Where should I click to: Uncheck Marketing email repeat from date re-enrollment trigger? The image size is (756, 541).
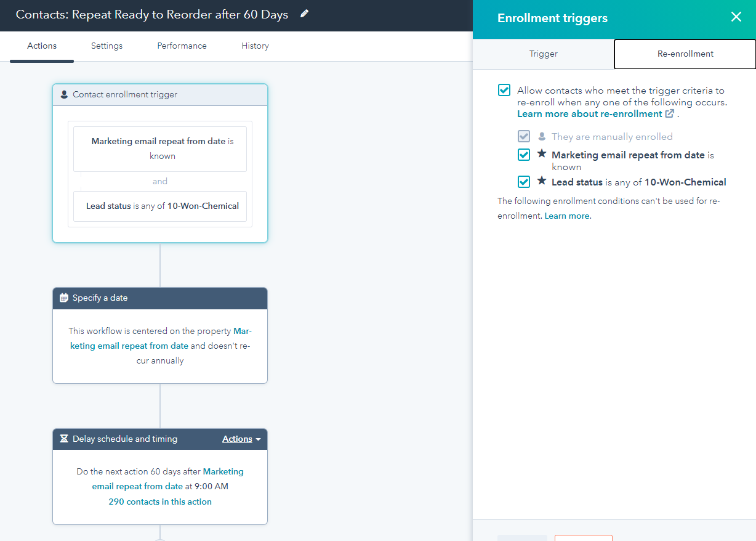(x=523, y=155)
